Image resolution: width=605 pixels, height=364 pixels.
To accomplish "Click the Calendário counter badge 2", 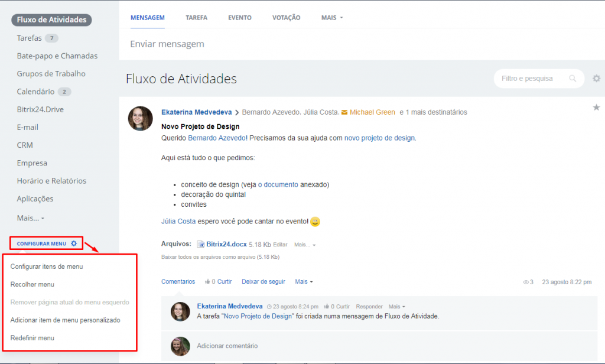I will coord(64,92).
